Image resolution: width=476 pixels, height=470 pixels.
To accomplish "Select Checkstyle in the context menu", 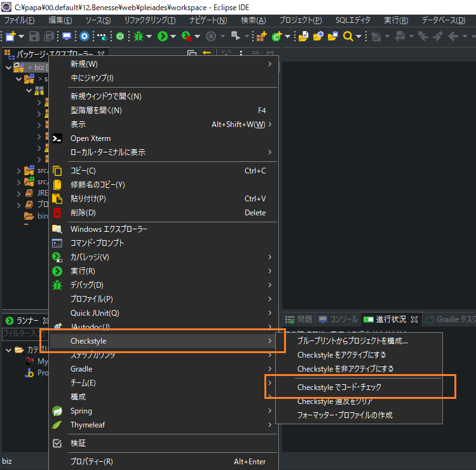I will (x=163, y=341).
